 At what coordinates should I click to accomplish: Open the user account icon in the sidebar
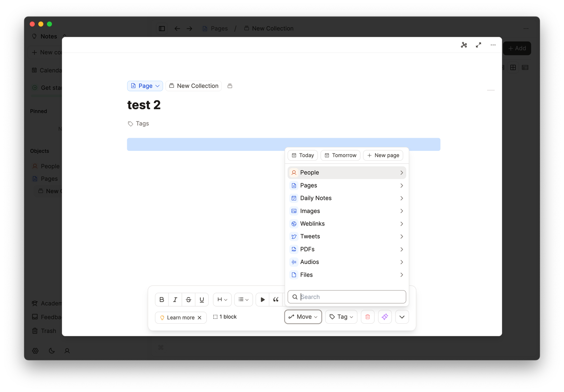67,351
